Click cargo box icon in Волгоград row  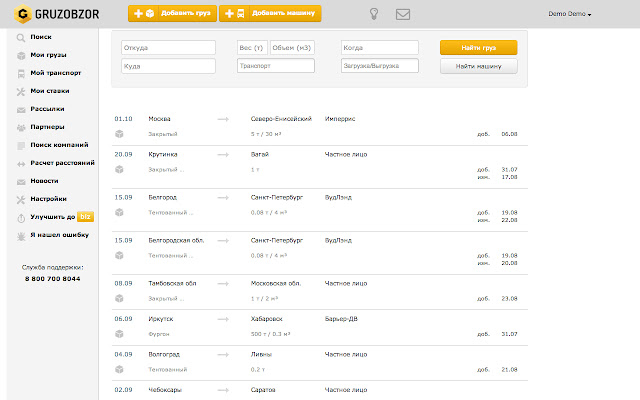(119, 369)
